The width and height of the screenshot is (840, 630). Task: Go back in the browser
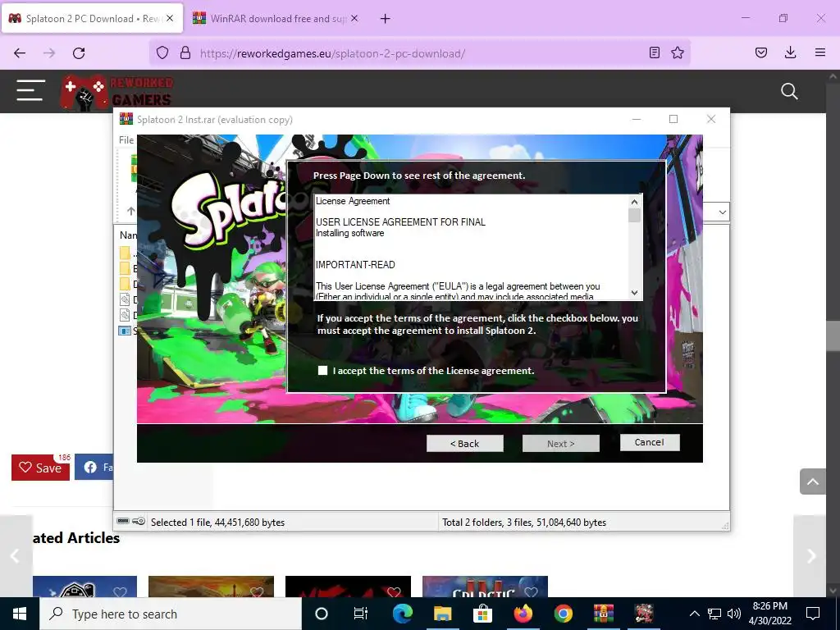tap(20, 53)
